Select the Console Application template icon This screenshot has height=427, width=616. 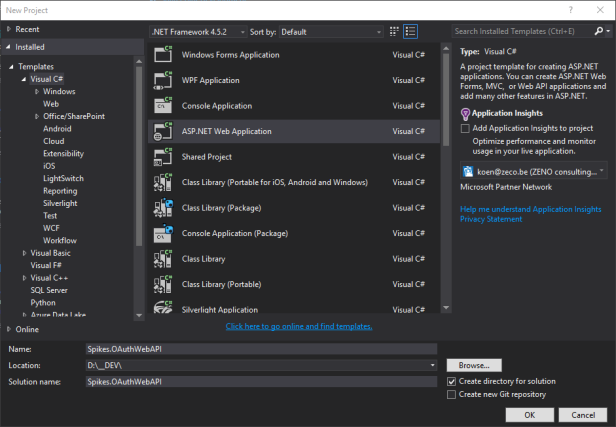click(163, 106)
